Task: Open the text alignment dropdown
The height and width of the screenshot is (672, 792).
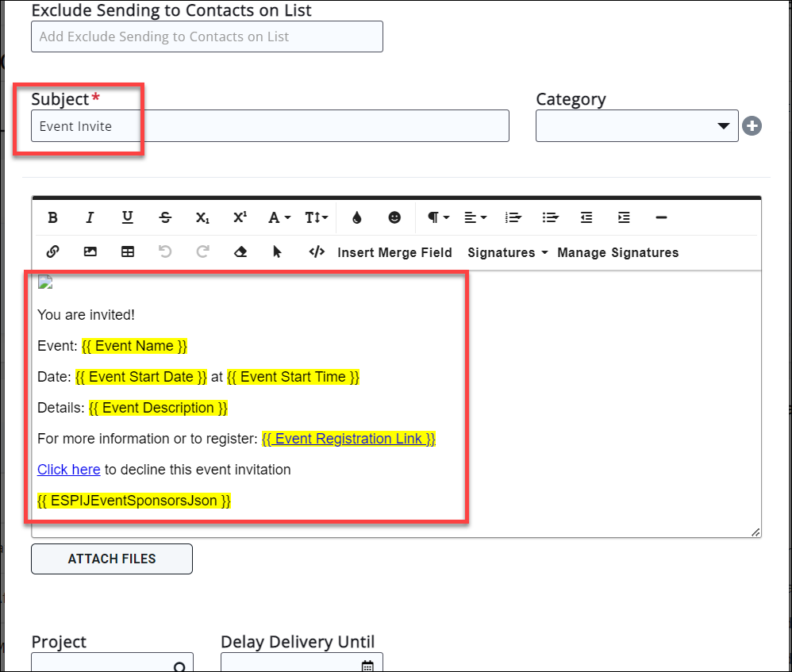Action: pos(475,217)
